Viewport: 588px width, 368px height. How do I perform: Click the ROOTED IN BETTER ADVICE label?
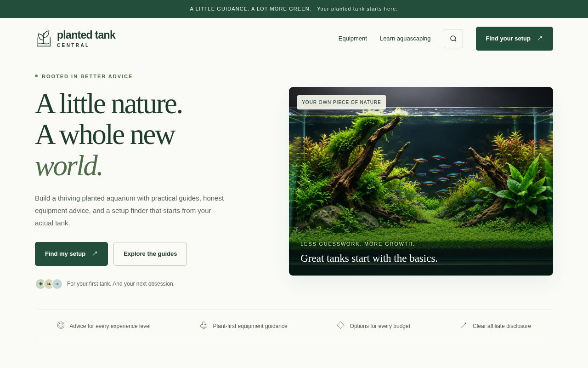[87, 76]
